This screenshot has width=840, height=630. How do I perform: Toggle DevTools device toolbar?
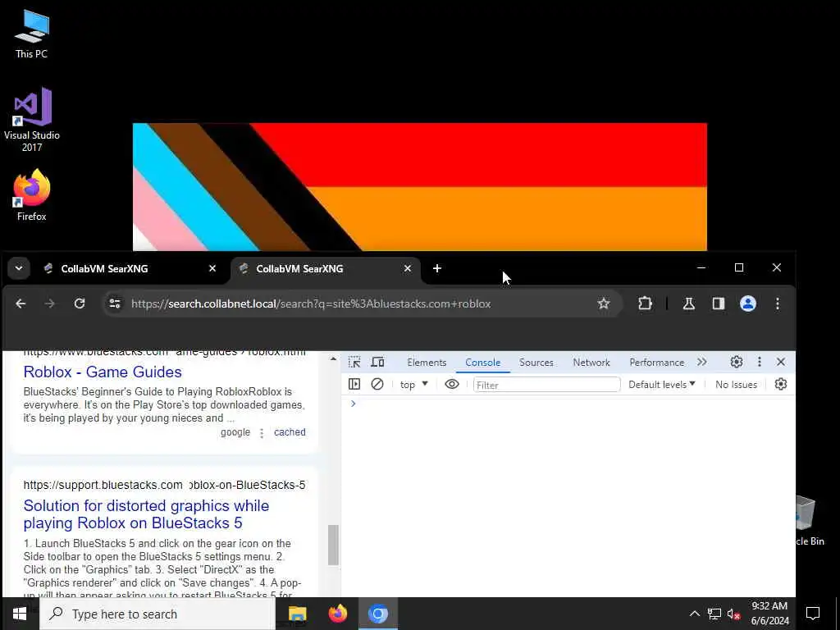tap(377, 362)
